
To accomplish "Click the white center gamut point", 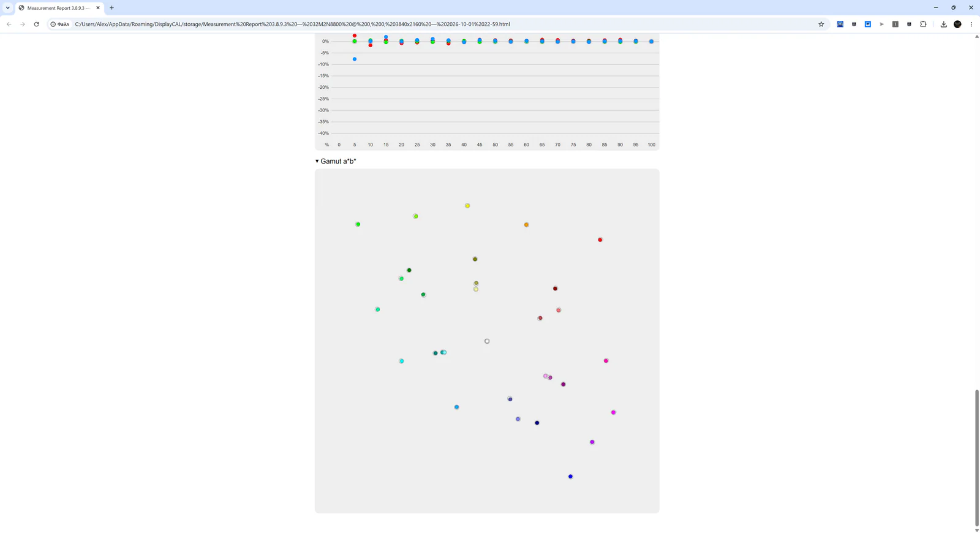I will [487, 341].
